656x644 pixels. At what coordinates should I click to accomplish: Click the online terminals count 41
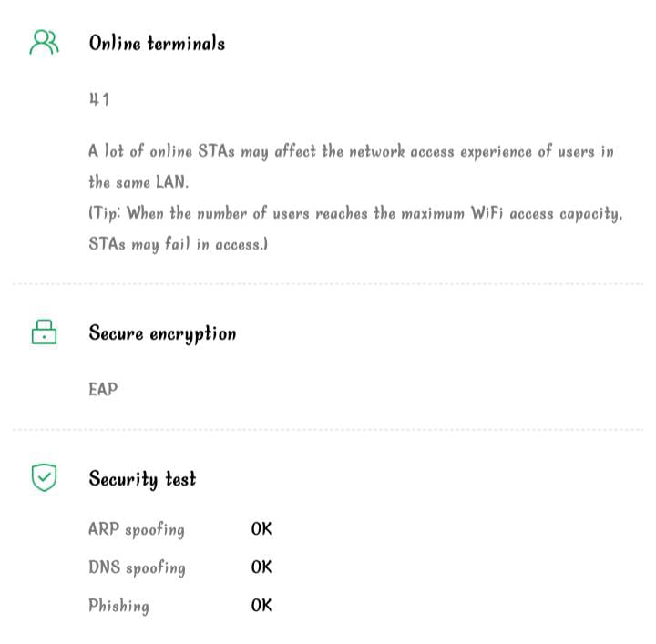[x=99, y=99]
